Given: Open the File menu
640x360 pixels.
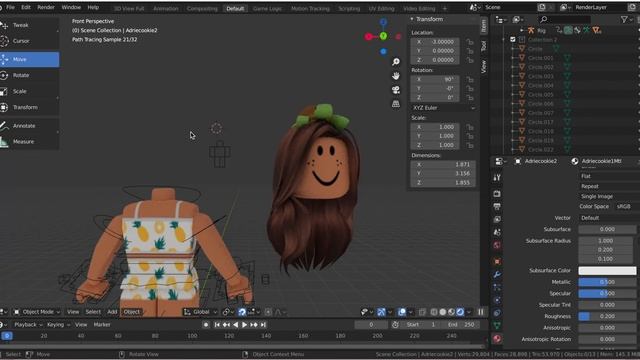Looking at the screenshot, I should click(11, 7).
